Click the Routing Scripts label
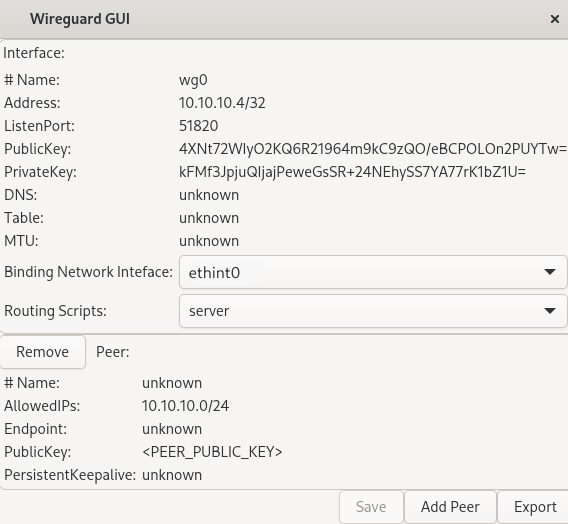The width and height of the screenshot is (568, 524). click(55, 311)
